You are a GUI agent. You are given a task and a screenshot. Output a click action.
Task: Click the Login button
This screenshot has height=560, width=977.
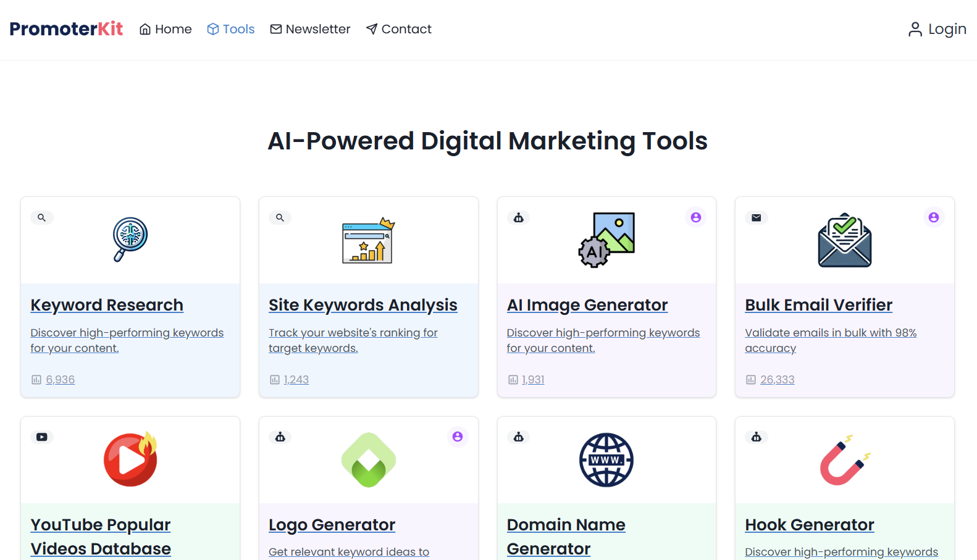point(937,29)
